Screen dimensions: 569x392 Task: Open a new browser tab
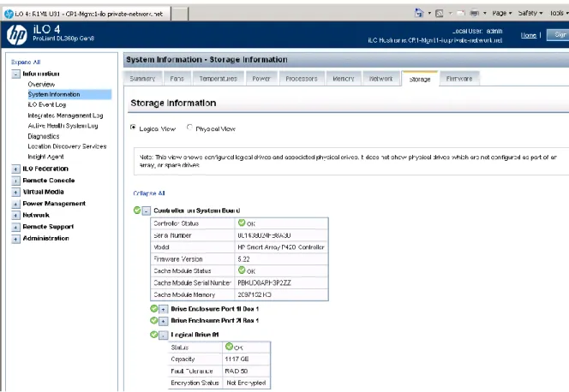pos(180,15)
